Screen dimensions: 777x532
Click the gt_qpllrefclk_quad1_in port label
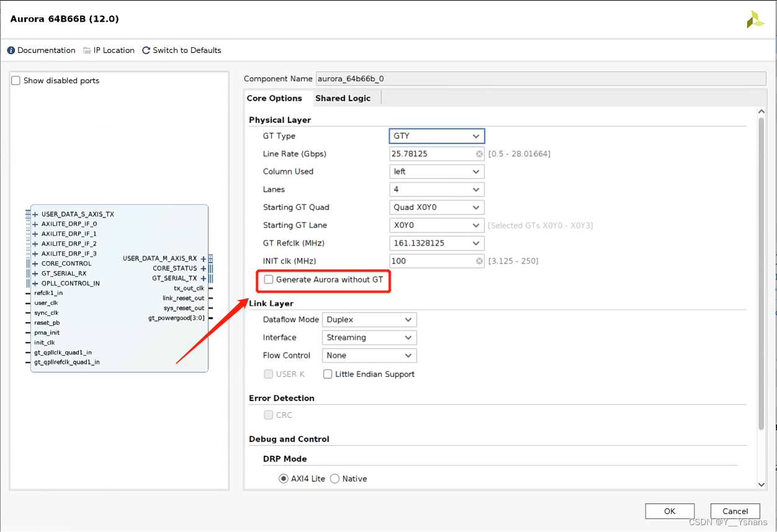(67, 363)
